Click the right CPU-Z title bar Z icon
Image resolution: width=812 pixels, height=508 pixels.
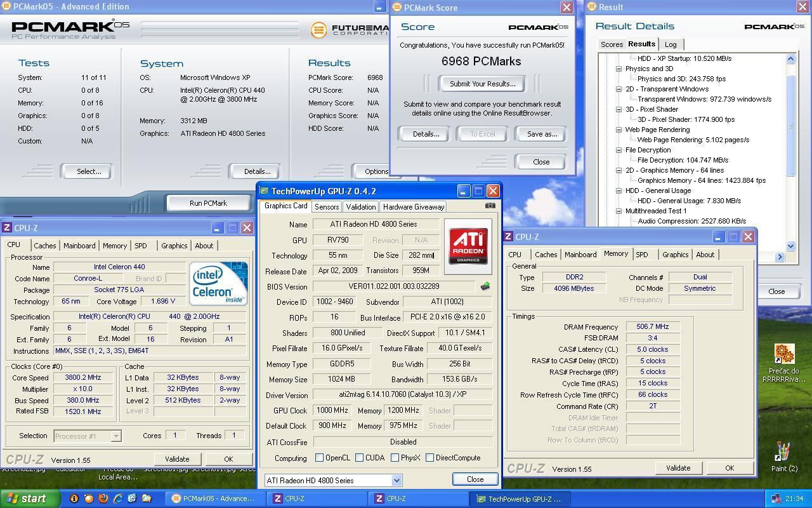coord(508,236)
